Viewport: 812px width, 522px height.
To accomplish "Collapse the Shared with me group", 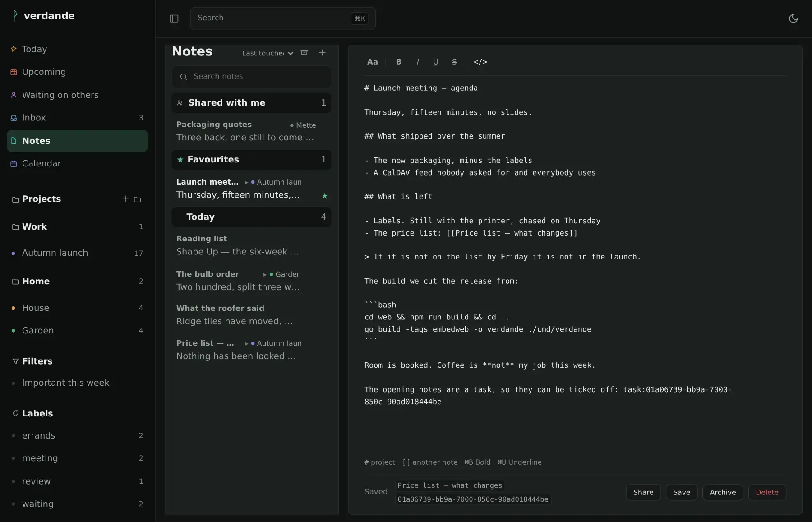I will pyautogui.click(x=251, y=103).
